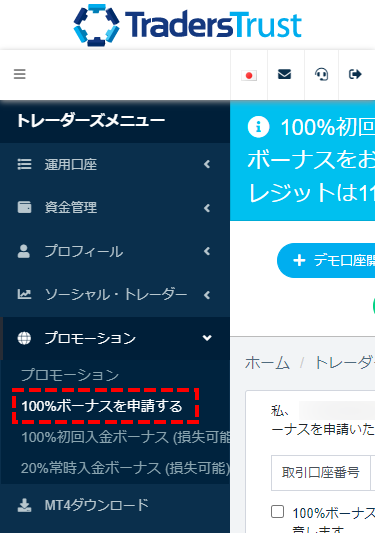Expand the プロフィール chevron
375x533 pixels.
(x=207, y=251)
